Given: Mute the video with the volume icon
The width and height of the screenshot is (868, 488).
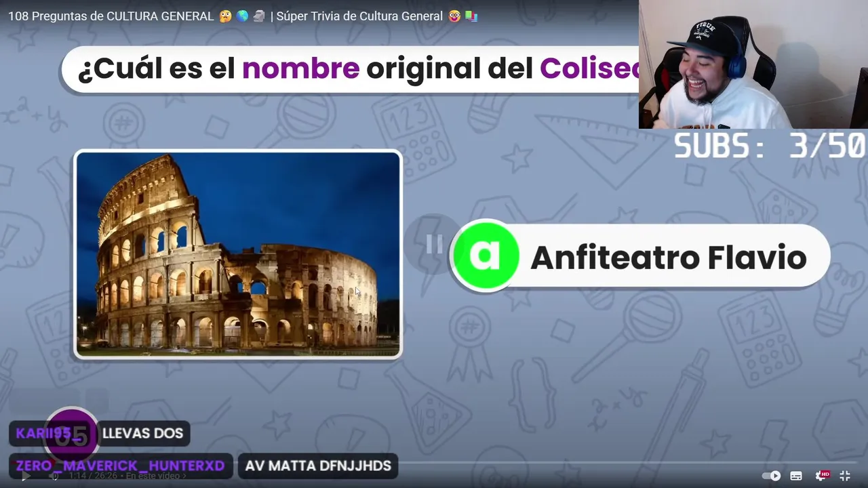Looking at the screenshot, I should [x=55, y=476].
